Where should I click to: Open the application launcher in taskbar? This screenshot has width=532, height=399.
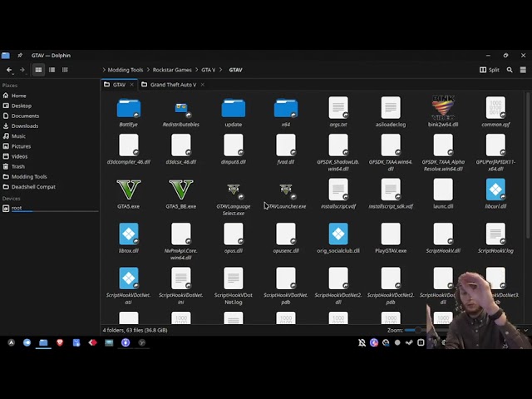pyautogui.click(x=11, y=342)
